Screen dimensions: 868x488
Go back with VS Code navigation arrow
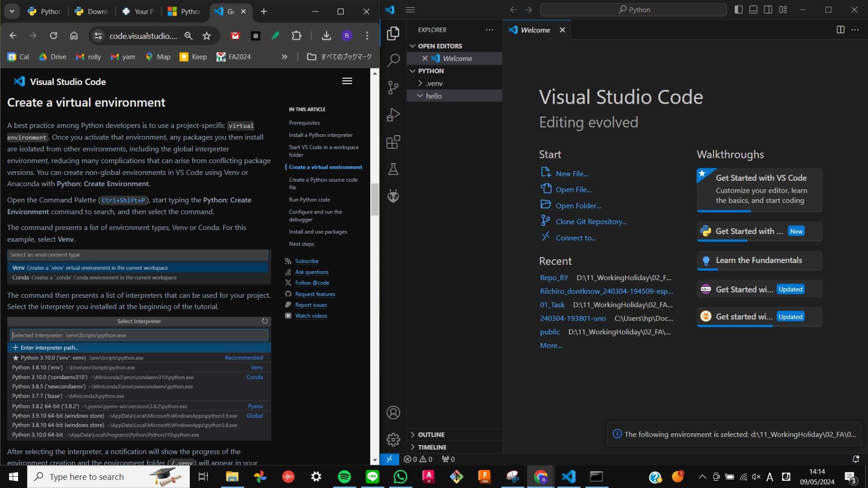[513, 10]
